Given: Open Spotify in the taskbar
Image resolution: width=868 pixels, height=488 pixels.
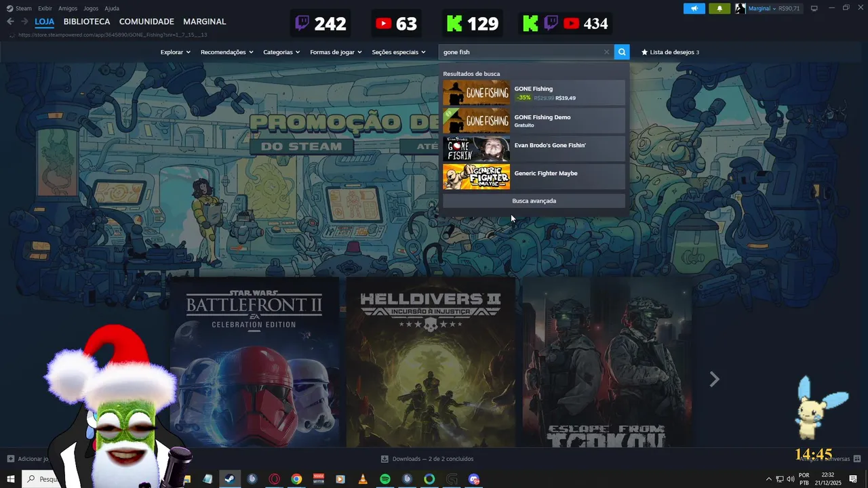Looking at the screenshot, I should click(x=385, y=479).
